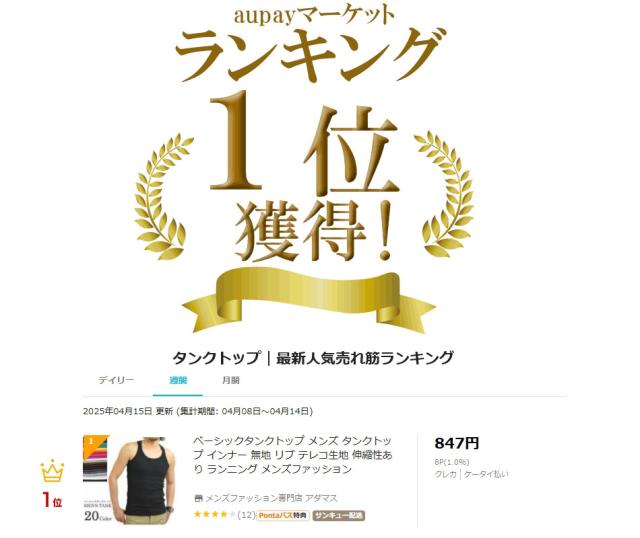Switch to the デイリー ranking tab
Screen dimensions: 640x538
(116, 380)
